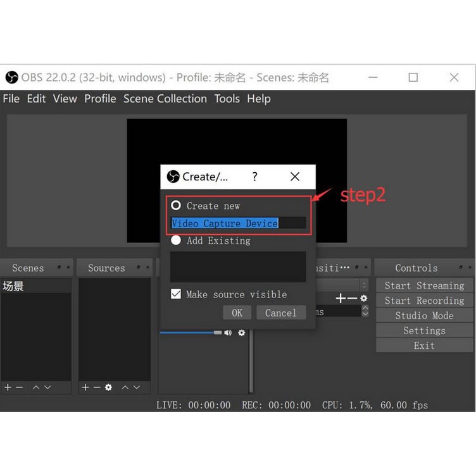Mute audio using the speaker icon
The height and width of the screenshot is (476, 476).
point(228,333)
